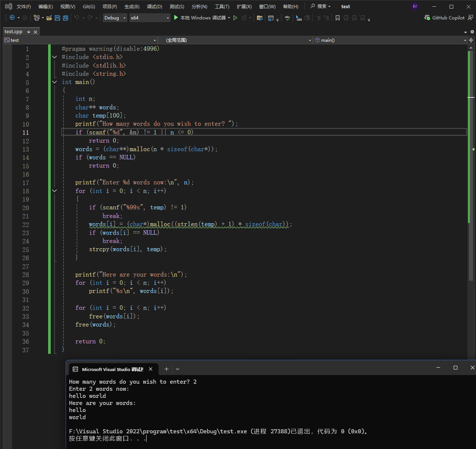The width and height of the screenshot is (476, 449).
Task: Click the Visual Studio logo icon
Action: tap(8, 6)
